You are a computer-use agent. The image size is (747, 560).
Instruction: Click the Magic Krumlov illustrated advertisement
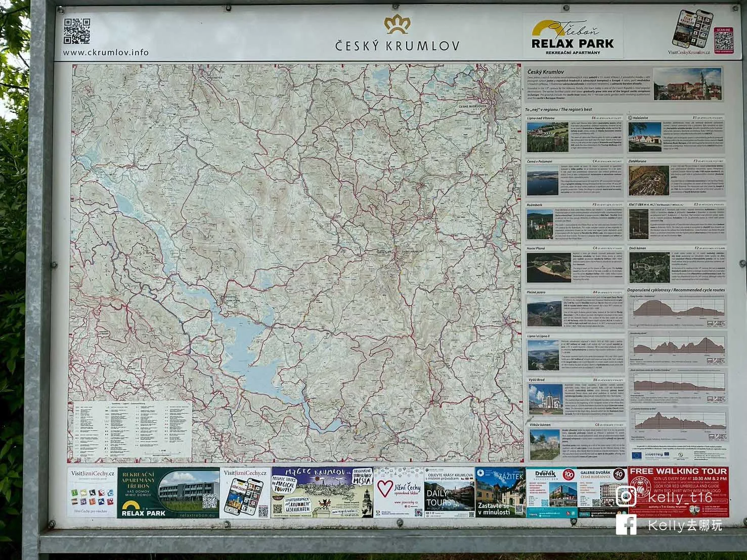click(x=322, y=492)
